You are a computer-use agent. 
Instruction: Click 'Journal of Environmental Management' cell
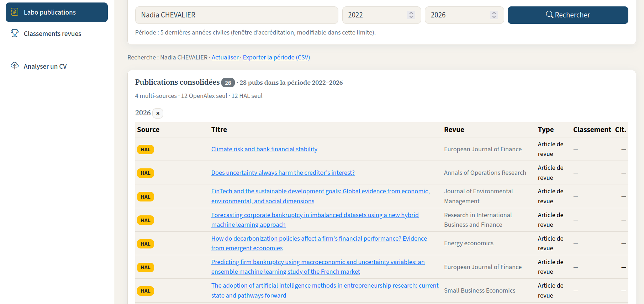[479, 196]
